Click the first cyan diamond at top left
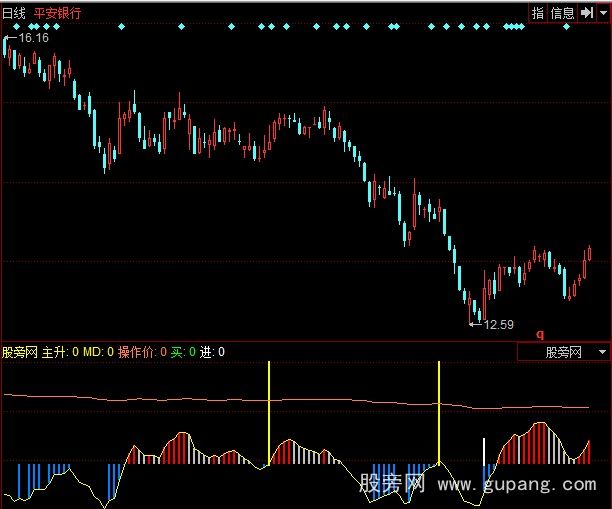 click(x=9, y=27)
